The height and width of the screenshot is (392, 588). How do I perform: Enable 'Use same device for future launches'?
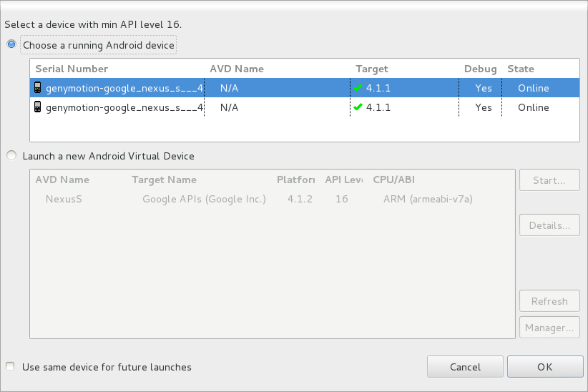click(x=11, y=366)
